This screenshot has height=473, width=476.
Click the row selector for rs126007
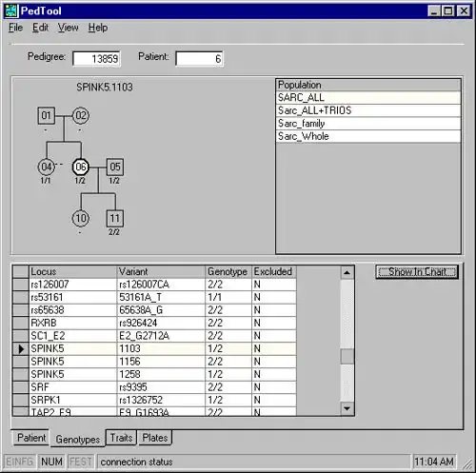[21, 285]
